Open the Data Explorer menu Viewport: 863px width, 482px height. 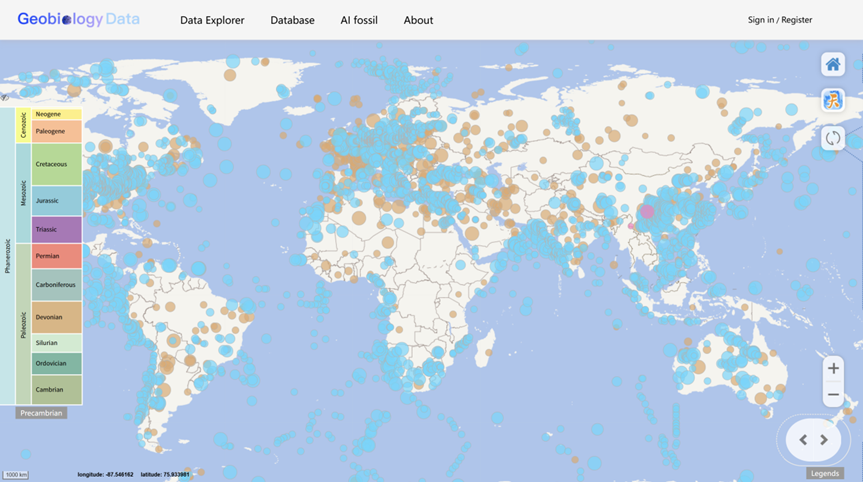(x=212, y=20)
